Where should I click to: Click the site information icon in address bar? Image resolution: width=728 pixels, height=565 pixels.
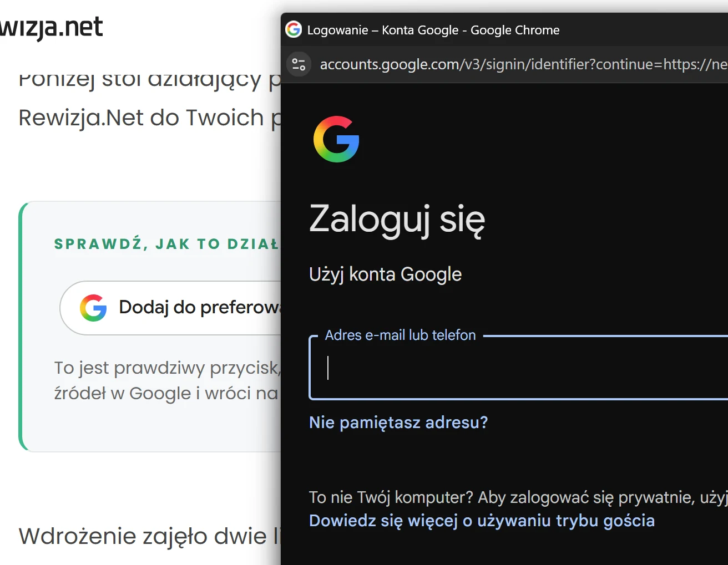[x=299, y=64]
